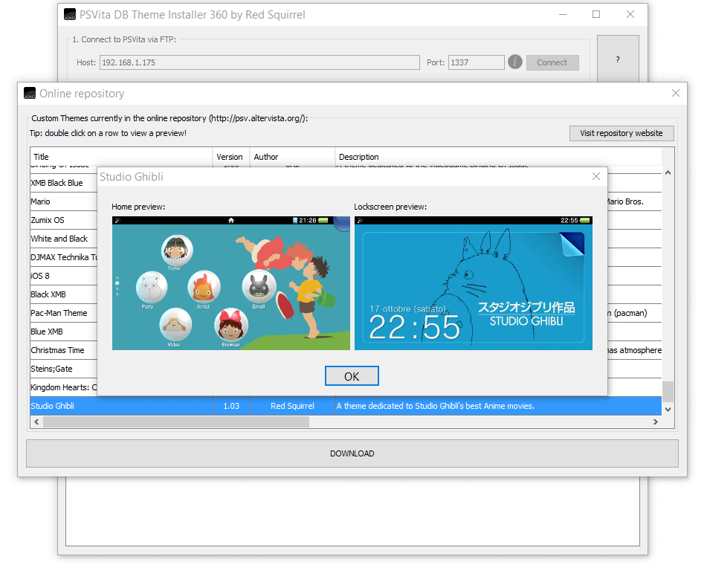The image size is (707, 588).
Task: Click the question mark help button
Action: coord(617,59)
